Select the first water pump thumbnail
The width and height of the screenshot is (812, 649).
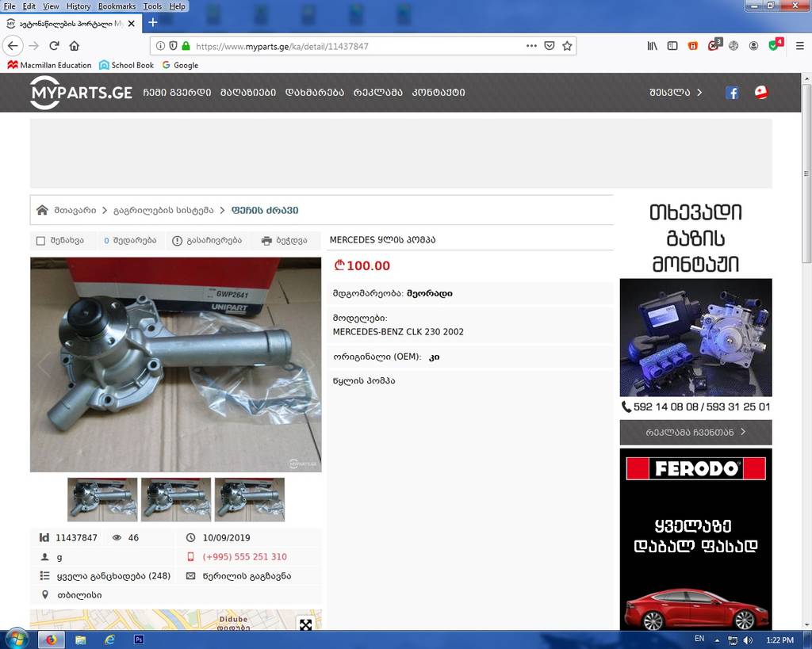click(102, 499)
